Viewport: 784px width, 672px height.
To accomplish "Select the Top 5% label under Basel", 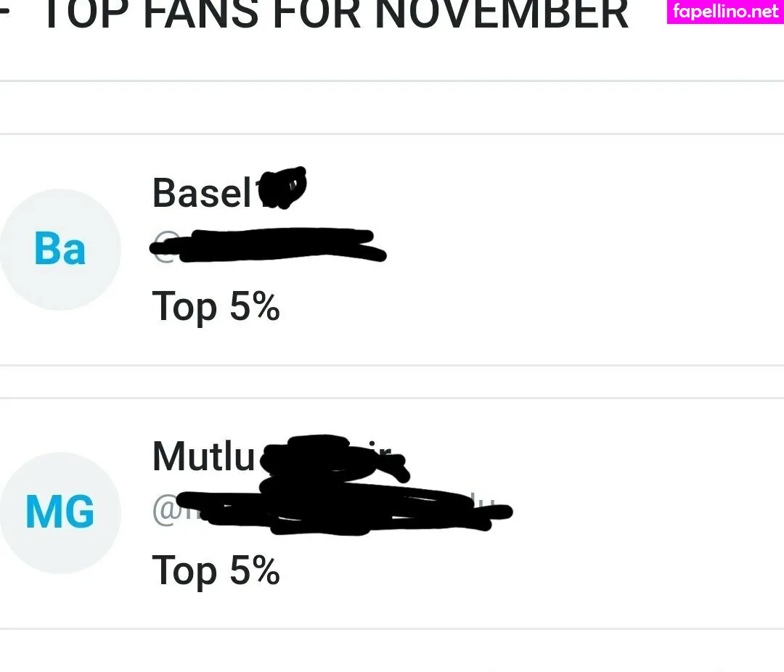I will coord(216,307).
